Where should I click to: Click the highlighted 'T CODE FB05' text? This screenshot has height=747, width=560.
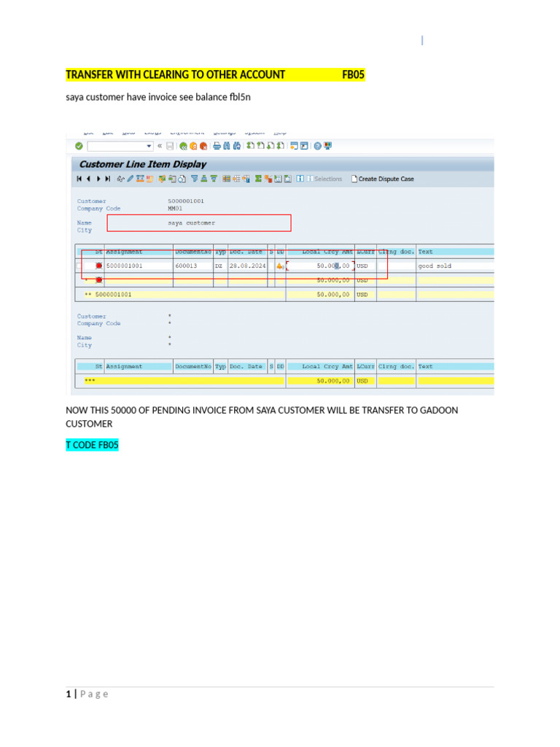(92, 445)
